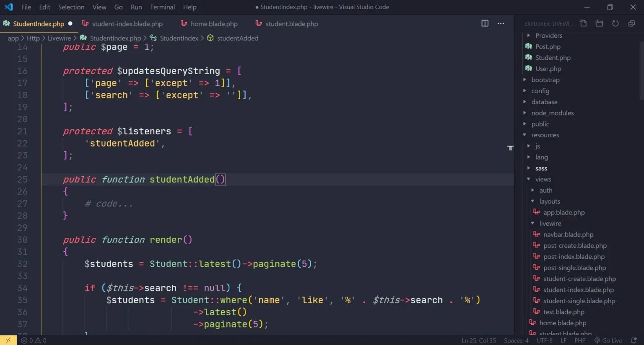Open student-index.blade.php in Explorer tree

click(x=578, y=290)
